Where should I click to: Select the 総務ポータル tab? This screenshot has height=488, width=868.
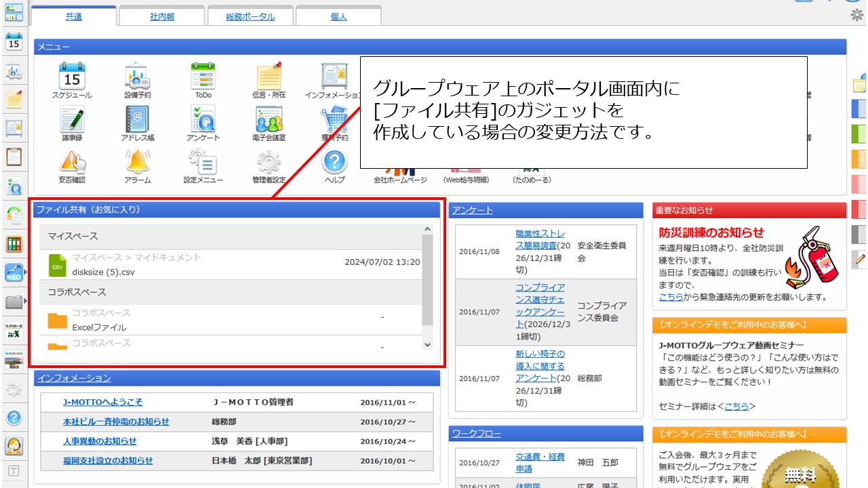pyautogui.click(x=250, y=17)
